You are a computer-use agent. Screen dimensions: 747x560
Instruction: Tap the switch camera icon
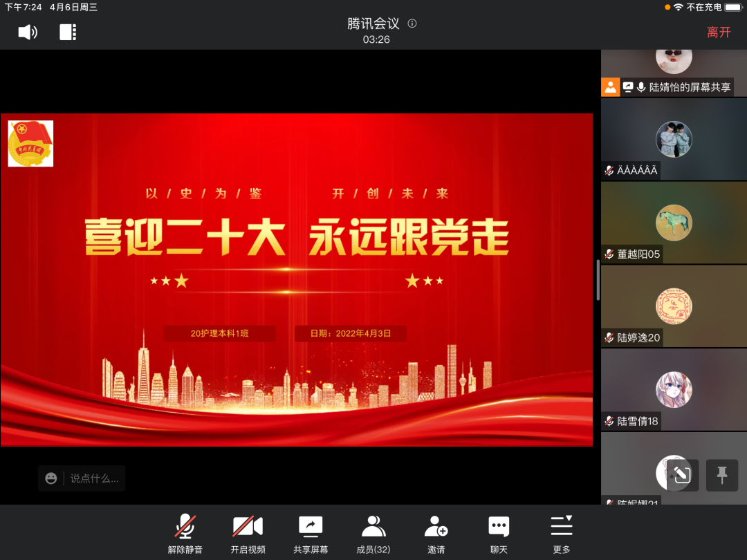(x=67, y=32)
